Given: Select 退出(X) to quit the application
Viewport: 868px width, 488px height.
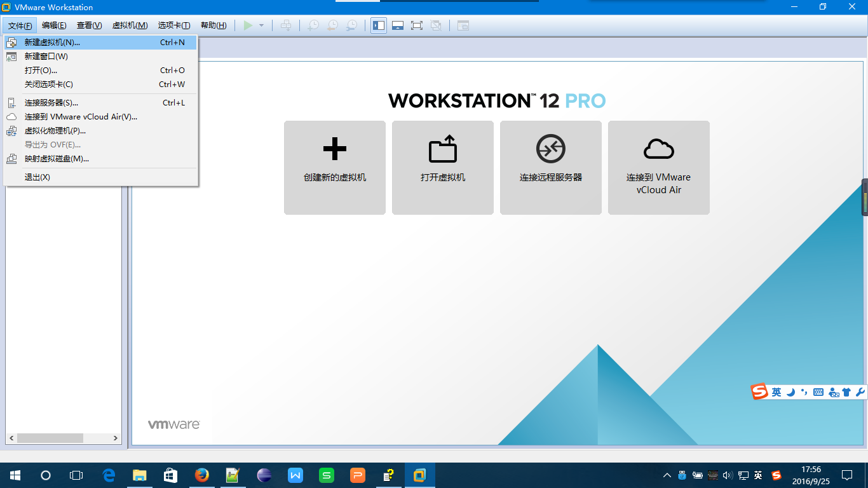Looking at the screenshot, I should coord(100,177).
